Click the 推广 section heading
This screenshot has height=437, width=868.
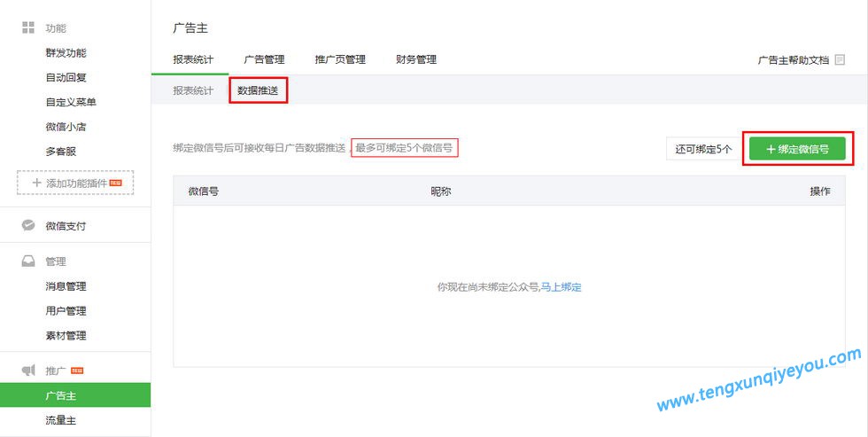tap(56, 371)
